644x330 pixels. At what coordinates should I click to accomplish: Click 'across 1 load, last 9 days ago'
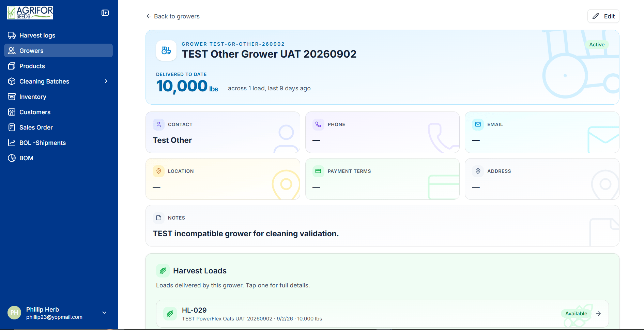point(269,88)
